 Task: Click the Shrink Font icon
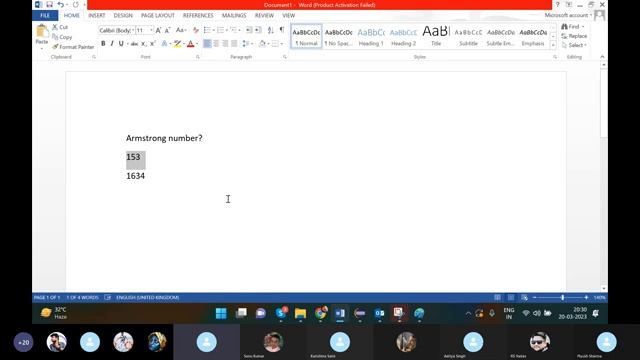click(x=167, y=30)
